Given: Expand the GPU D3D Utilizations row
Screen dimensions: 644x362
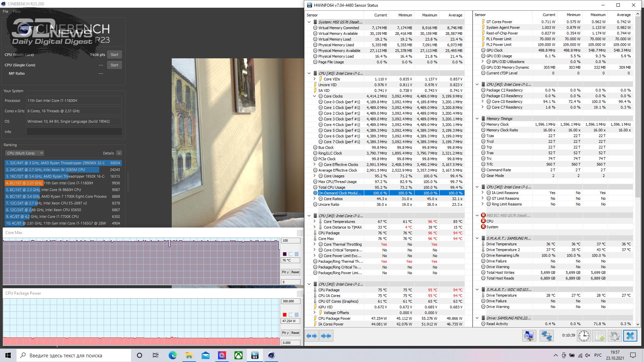Looking at the screenshot, I should [x=482, y=62].
